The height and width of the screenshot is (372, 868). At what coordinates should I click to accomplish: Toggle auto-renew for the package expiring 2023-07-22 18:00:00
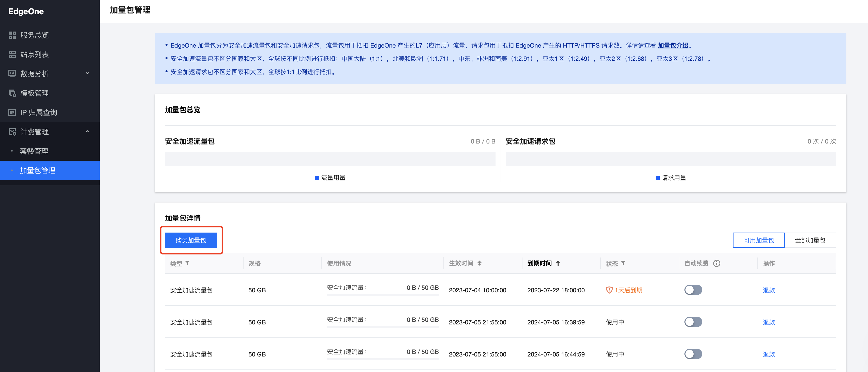tap(693, 290)
